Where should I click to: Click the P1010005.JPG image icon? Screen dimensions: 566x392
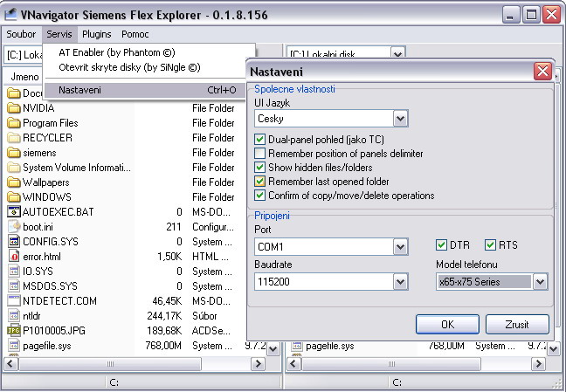pos(14,330)
